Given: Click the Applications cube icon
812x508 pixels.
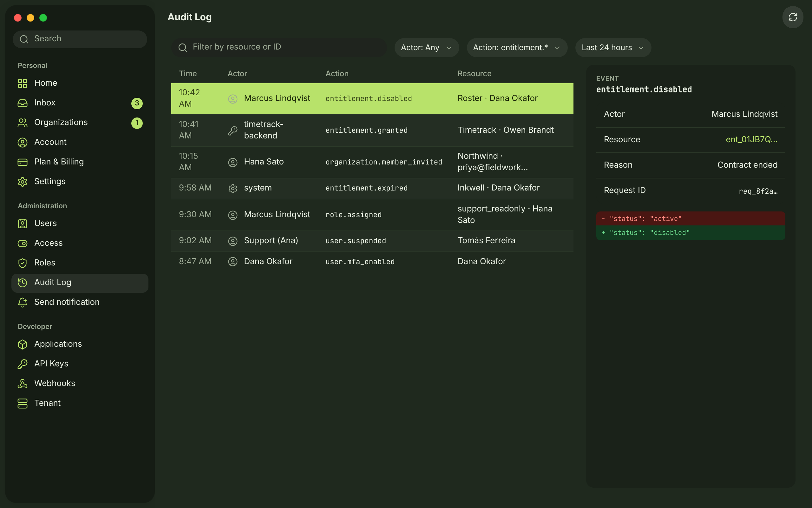Looking at the screenshot, I should (x=23, y=344).
